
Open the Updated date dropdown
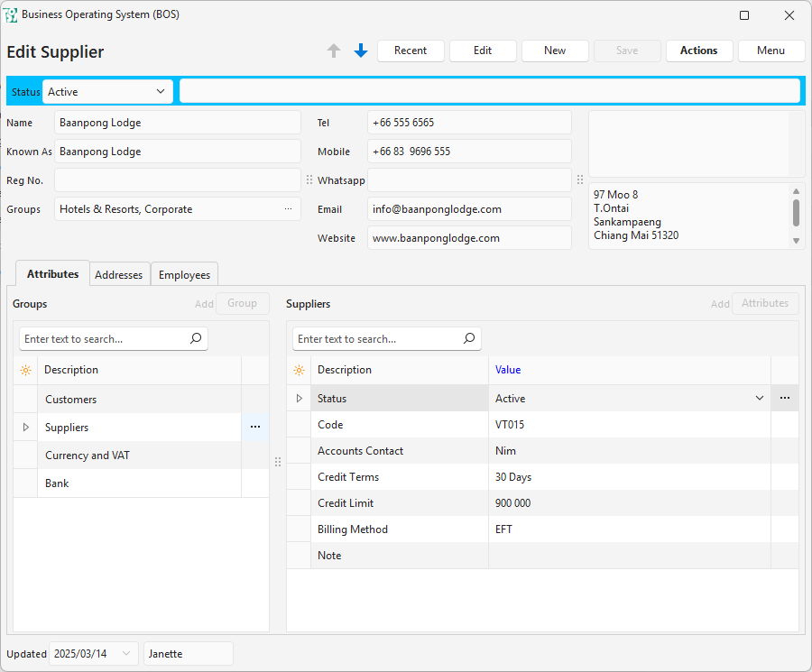click(126, 654)
